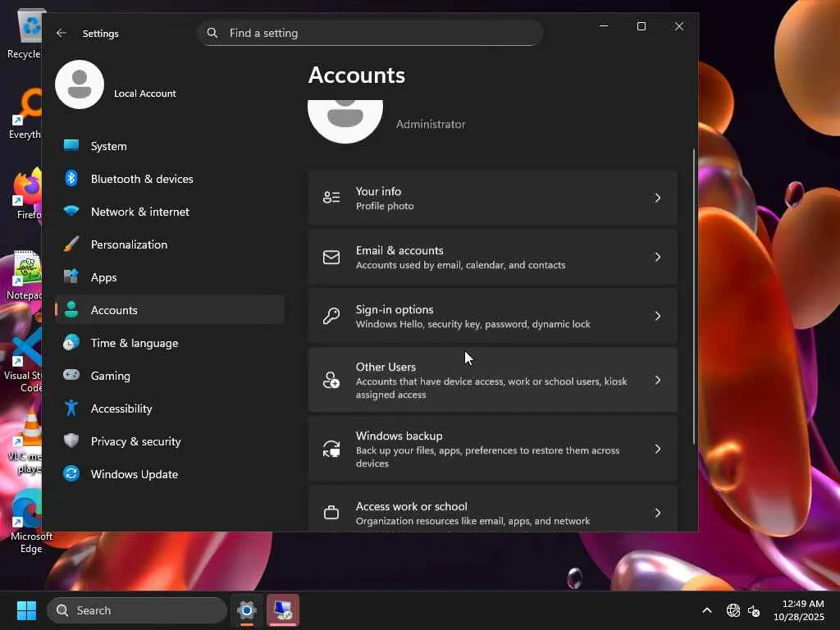
Task: Open Time & language settings
Action: (x=170, y=343)
